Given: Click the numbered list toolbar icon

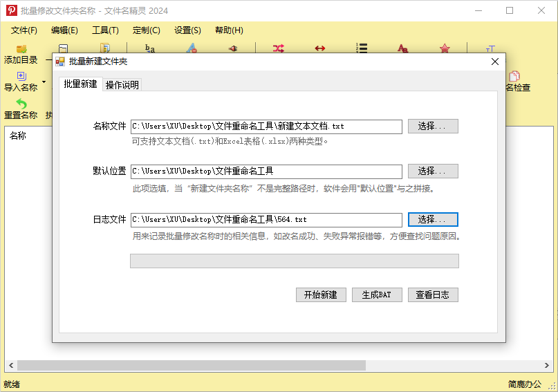Looking at the screenshot, I should [x=362, y=48].
